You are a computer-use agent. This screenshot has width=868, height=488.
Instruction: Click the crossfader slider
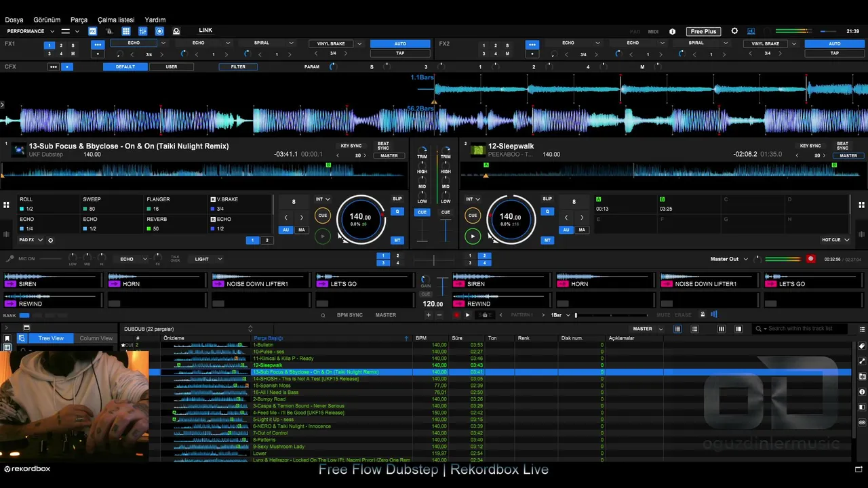click(x=434, y=260)
